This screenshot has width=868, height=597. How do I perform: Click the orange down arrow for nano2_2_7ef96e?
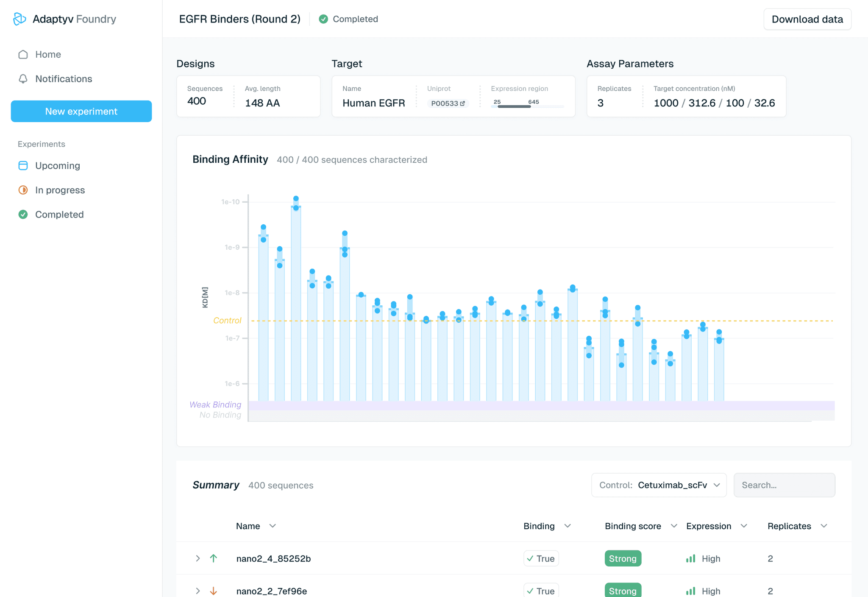tap(214, 591)
